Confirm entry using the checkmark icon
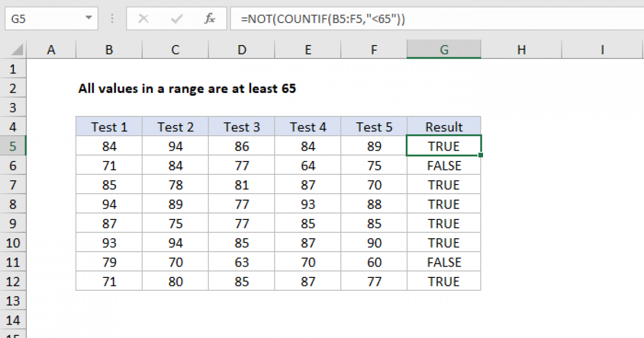The height and width of the screenshot is (338, 644). point(176,18)
